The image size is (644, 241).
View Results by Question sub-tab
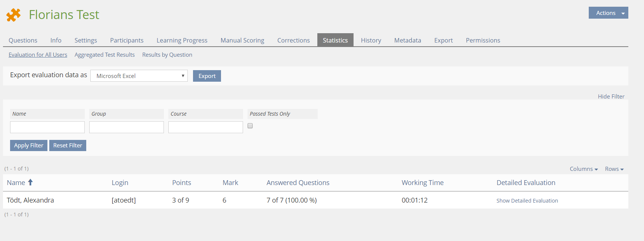pos(167,55)
